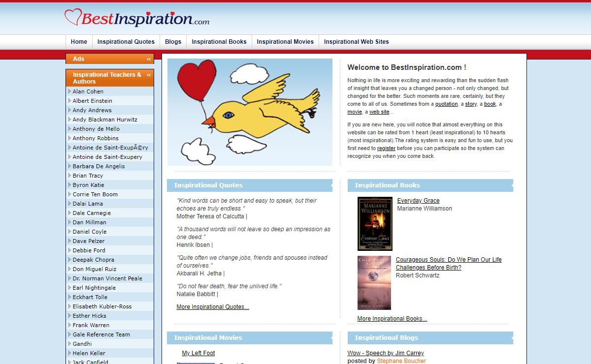Click the yellow bird with balloon image
This screenshot has height=364, width=591.
(x=250, y=112)
